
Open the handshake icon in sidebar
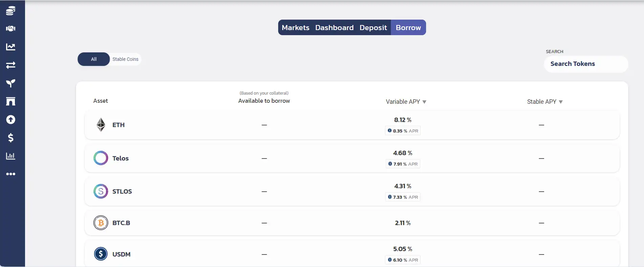pyautogui.click(x=10, y=29)
